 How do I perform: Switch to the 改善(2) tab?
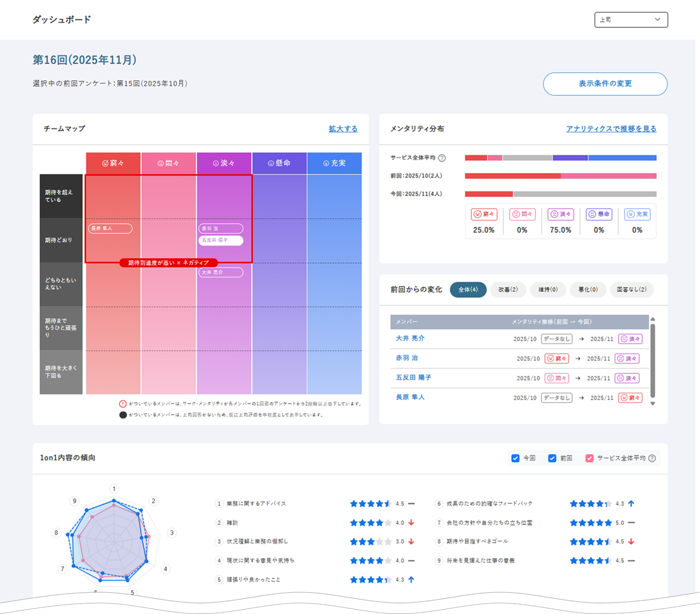pos(508,290)
